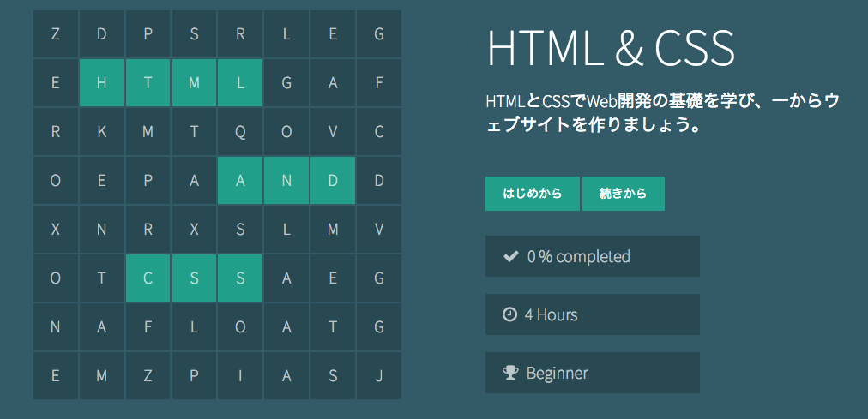Click the HTML & CSS course heading
868x419 pixels.
coord(611,49)
